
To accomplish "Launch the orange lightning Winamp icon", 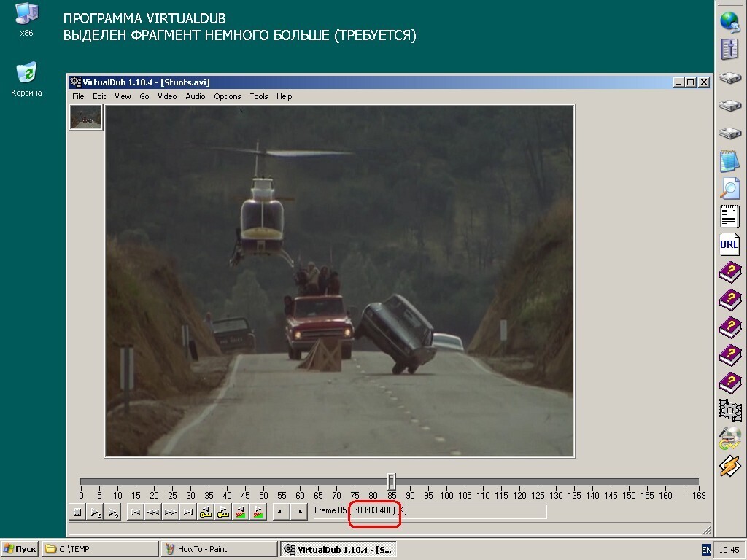I will pyautogui.click(x=729, y=466).
